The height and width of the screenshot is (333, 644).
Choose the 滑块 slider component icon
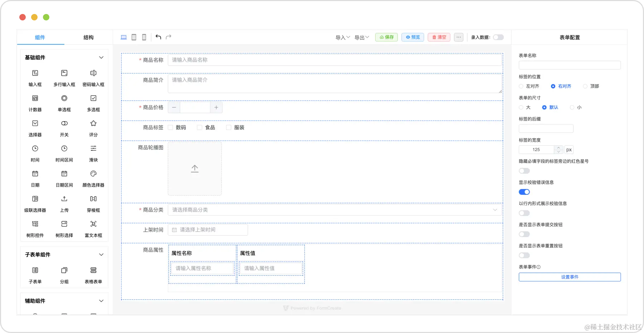[x=93, y=148]
